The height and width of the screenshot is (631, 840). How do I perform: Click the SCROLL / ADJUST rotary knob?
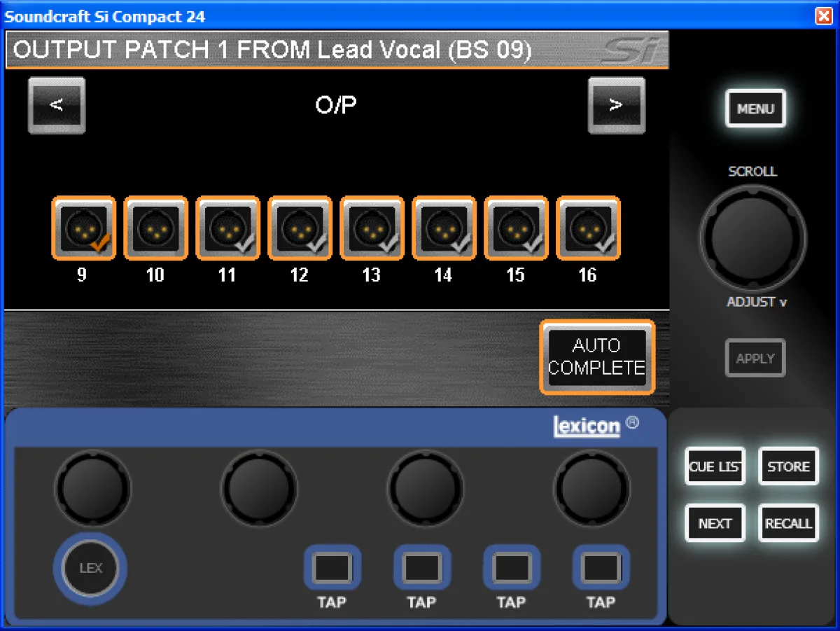pos(752,238)
